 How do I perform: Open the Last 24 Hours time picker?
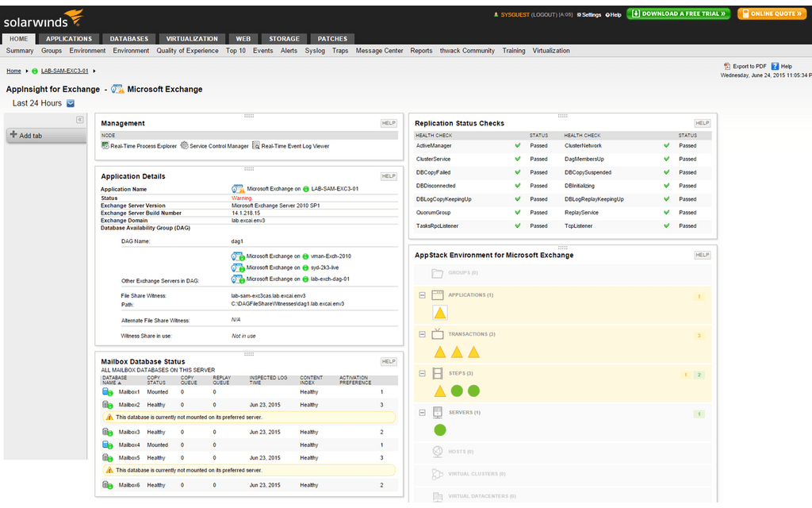71,102
